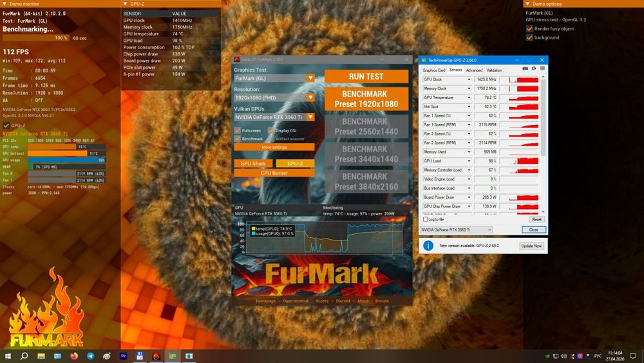
Task: Switch to the Validation tab
Action: click(x=494, y=70)
